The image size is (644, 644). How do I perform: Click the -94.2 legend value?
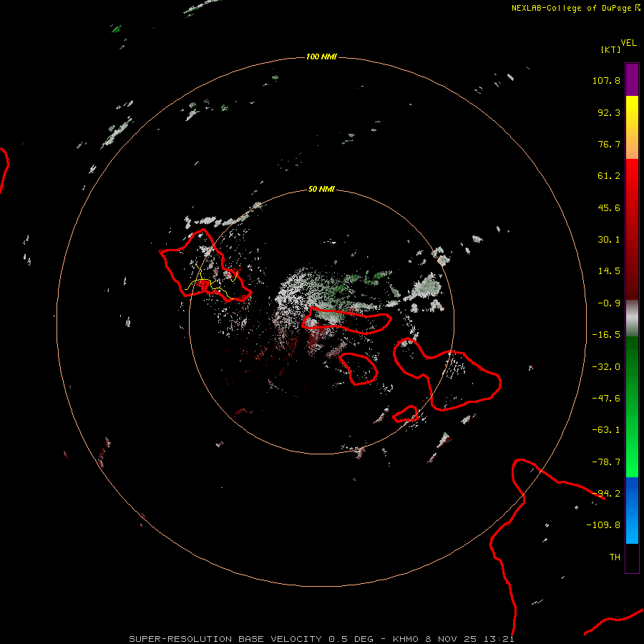coord(606,494)
